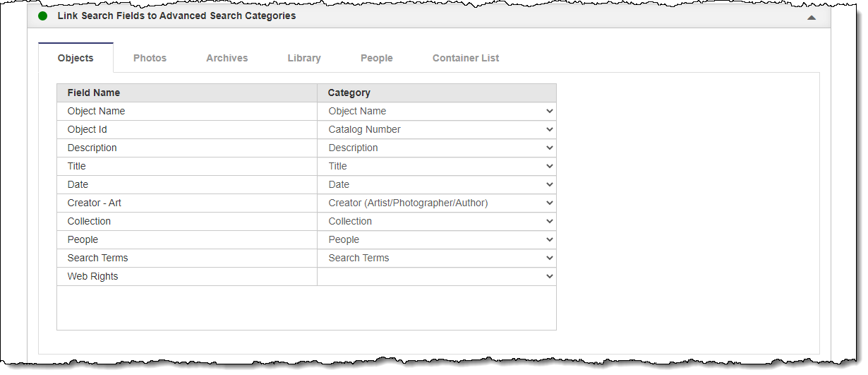868x375 pixels.
Task: Open the Title category dropdown
Action: tap(437, 166)
